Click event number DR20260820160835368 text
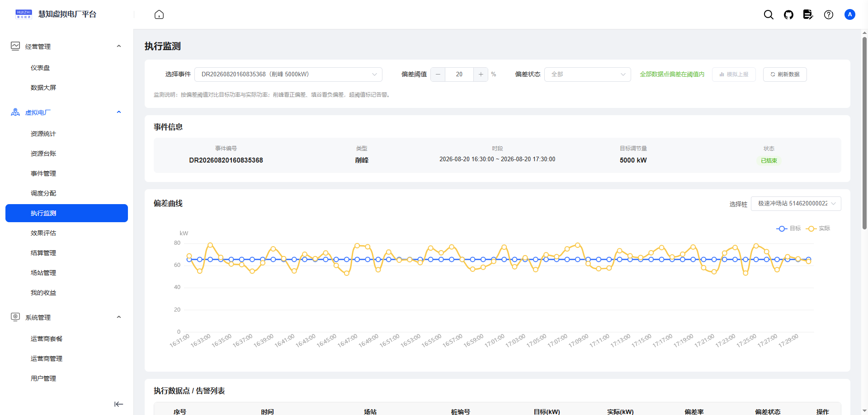The width and height of the screenshot is (868, 415). point(226,160)
